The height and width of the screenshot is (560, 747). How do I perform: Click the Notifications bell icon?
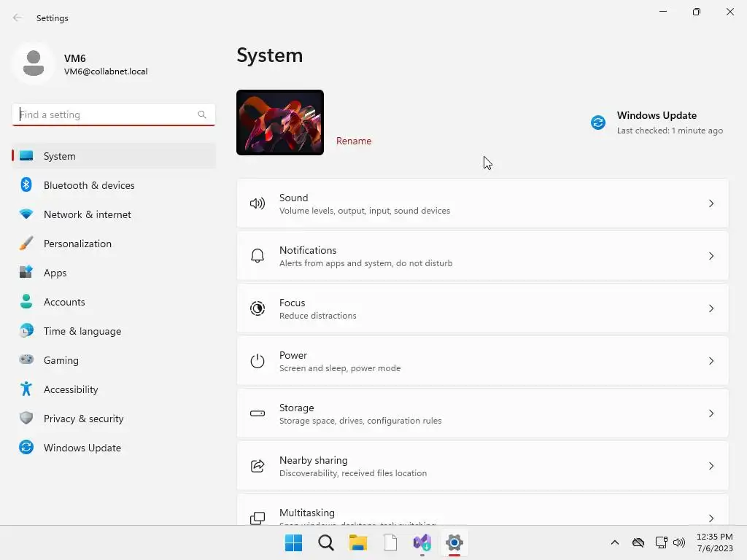pyautogui.click(x=258, y=256)
